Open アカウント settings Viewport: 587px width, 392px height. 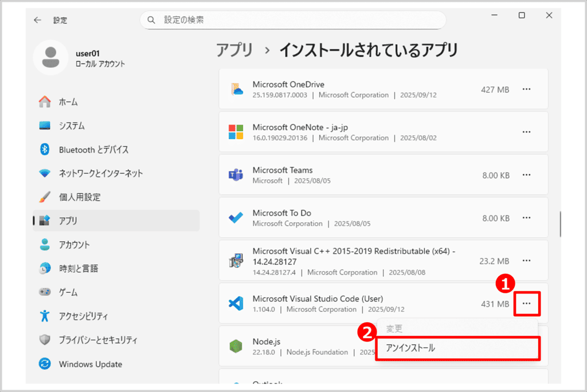[116, 245]
